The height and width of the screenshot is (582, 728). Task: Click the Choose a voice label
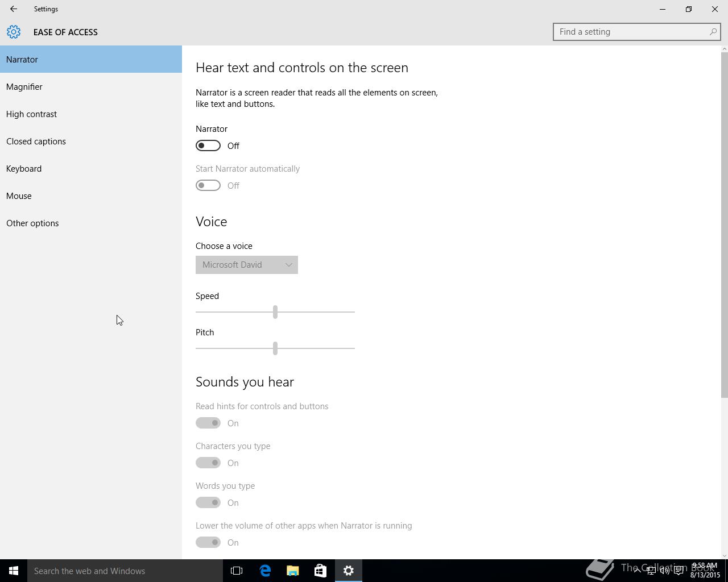[x=224, y=246]
